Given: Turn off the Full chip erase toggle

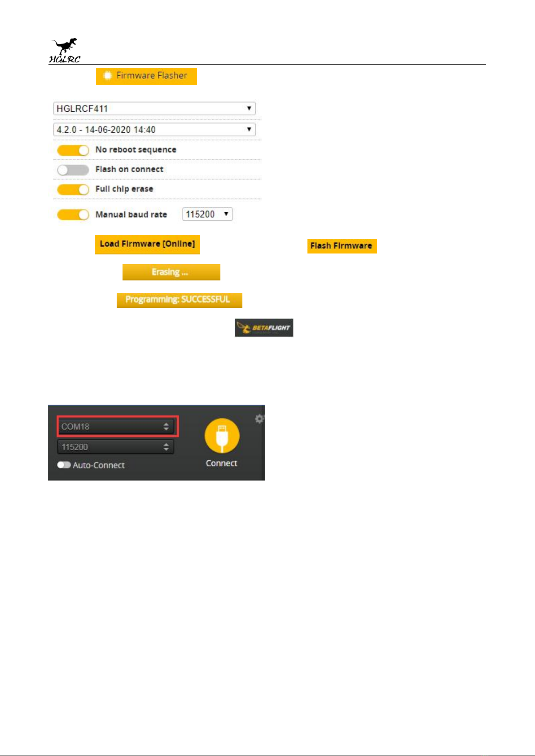Looking at the screenshot, I should click(73, 189).
